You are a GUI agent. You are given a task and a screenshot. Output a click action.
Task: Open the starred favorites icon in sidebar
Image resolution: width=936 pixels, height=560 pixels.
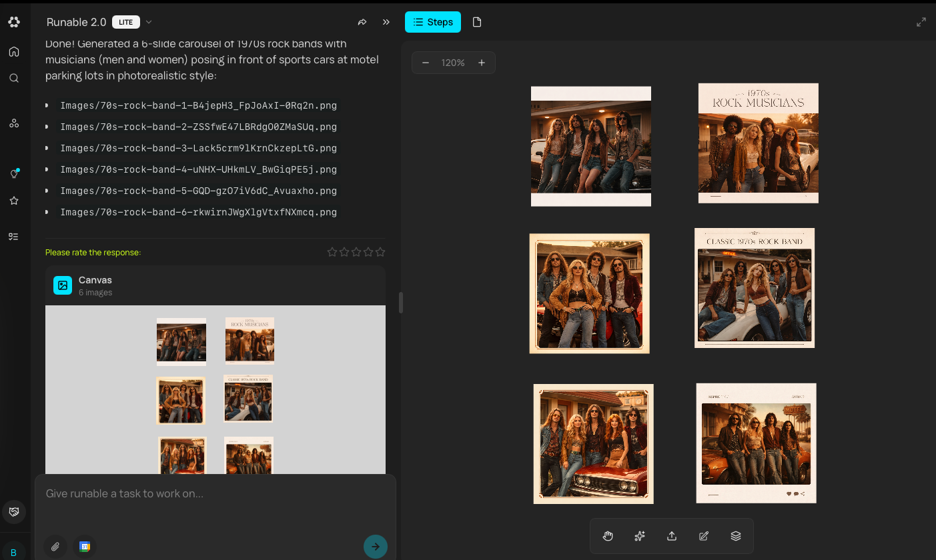[x=14, y=201]
